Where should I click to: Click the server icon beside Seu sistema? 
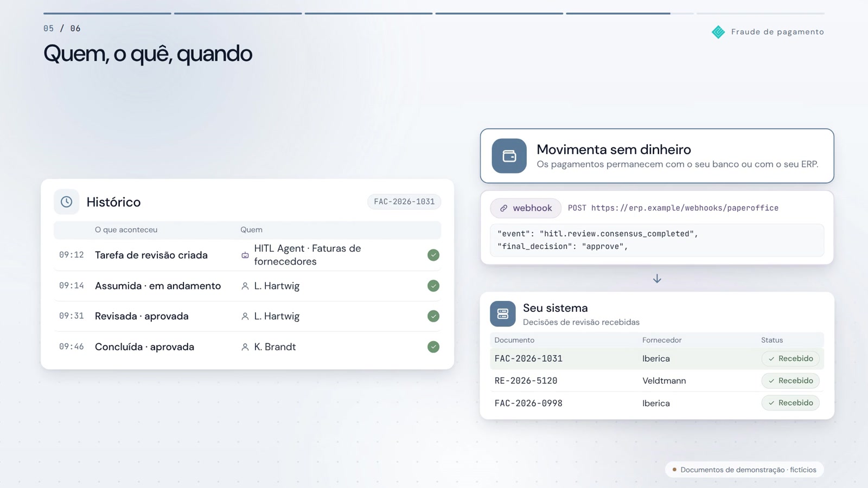pyautogui.click(x=503, y=314)
